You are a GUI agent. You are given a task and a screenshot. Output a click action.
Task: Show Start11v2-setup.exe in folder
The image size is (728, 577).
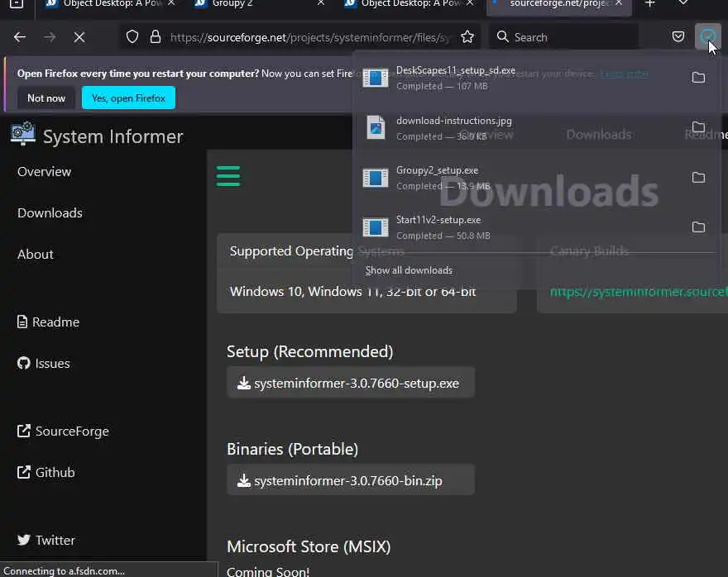pyautogui.click(x=698, y=227)
